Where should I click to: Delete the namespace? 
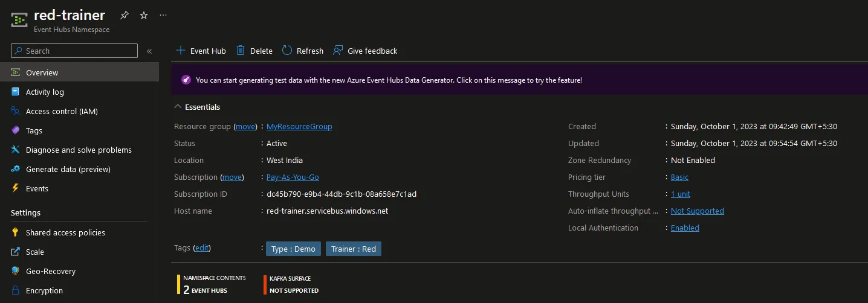(x=254, y=51)
